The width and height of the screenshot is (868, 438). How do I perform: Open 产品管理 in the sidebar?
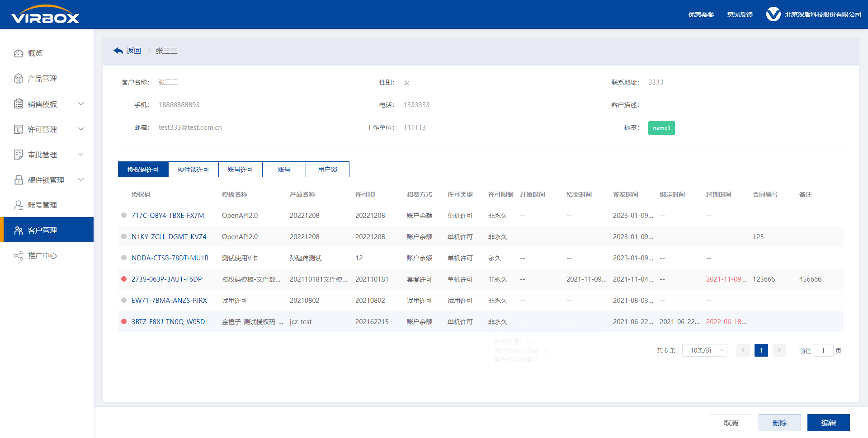click(x=47, y=79)
